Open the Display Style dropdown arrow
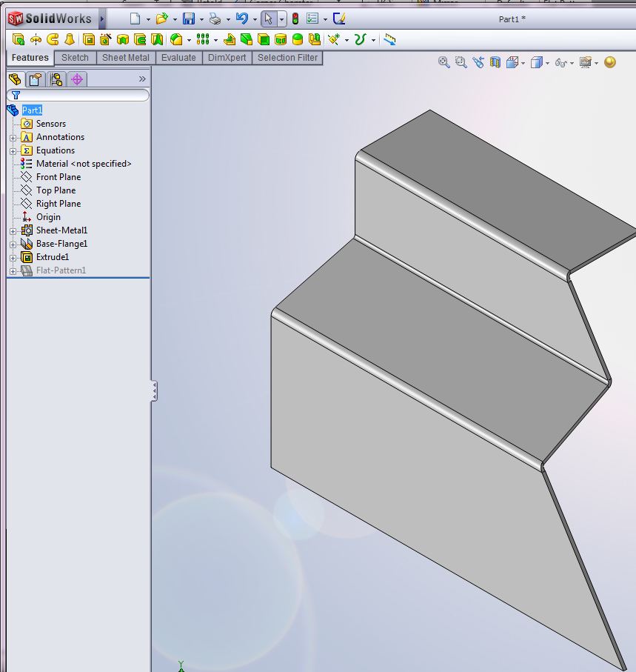This screenshot has width=636, height=672. (548, 64)
